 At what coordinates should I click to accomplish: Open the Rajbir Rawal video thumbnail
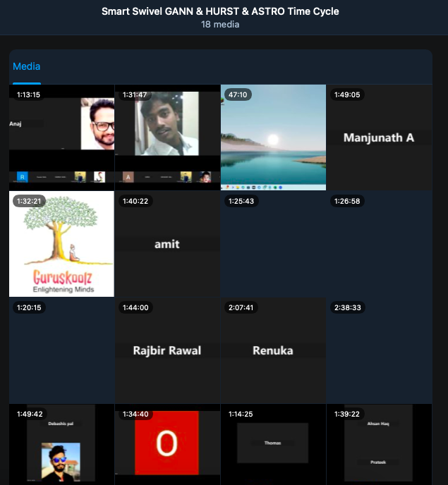click(167, 350)
